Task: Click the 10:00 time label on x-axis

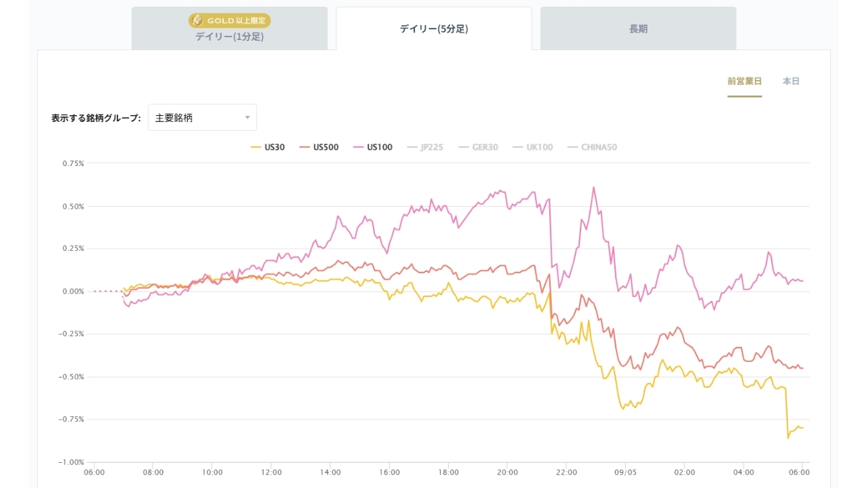Action: 212,472
